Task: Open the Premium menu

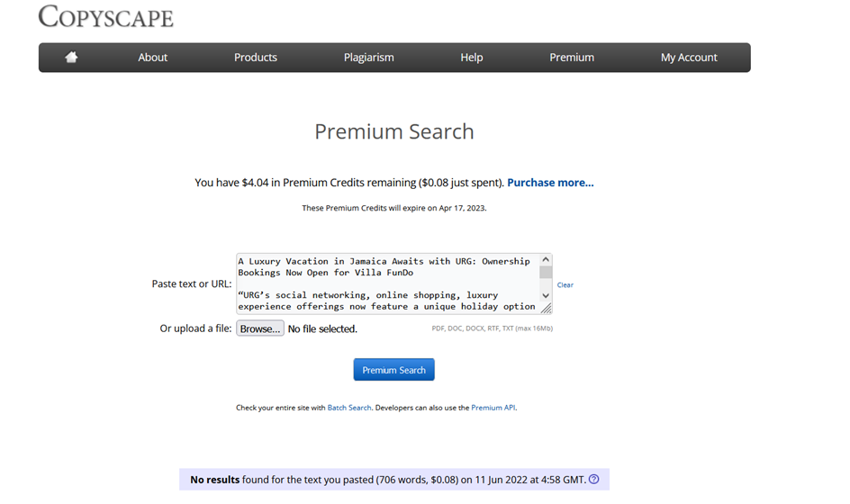Action: [572, 58]
